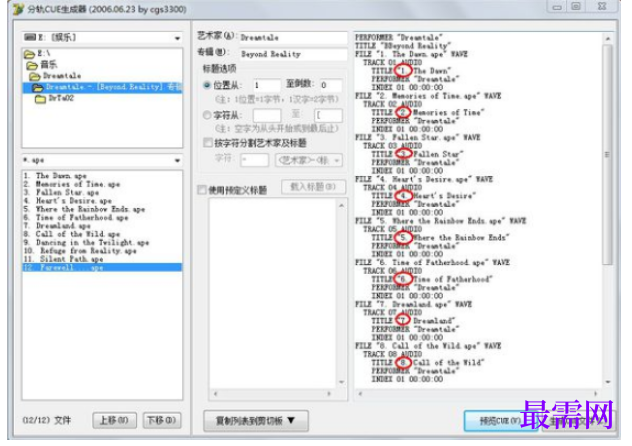Select the highlighted Beyond Reality folder
The height and width of the screenshot is (446, 632).
tap(102, 87)
